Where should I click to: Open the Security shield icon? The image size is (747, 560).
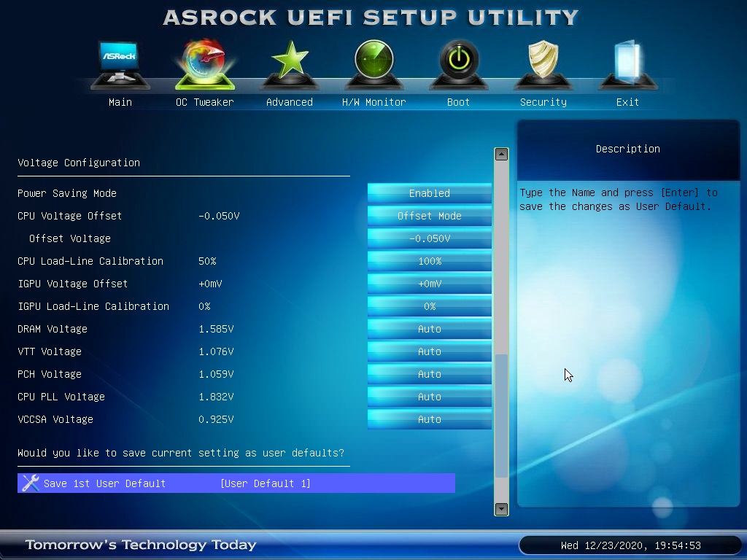543,65
